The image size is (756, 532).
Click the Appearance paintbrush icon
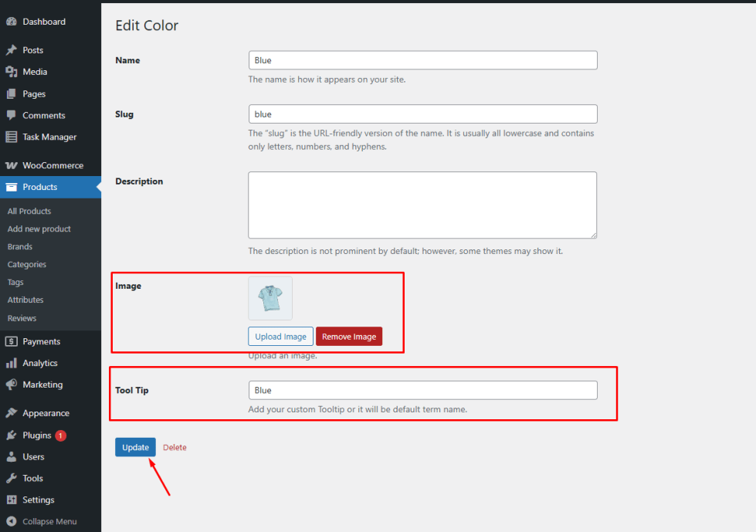(12, 413)
